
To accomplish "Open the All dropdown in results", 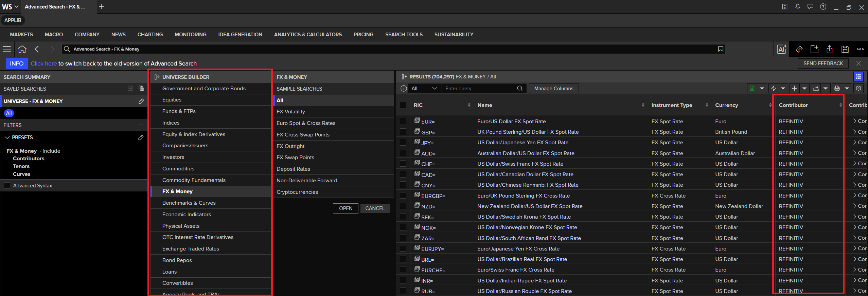I will pyautogui.click(x=424, y=89).
